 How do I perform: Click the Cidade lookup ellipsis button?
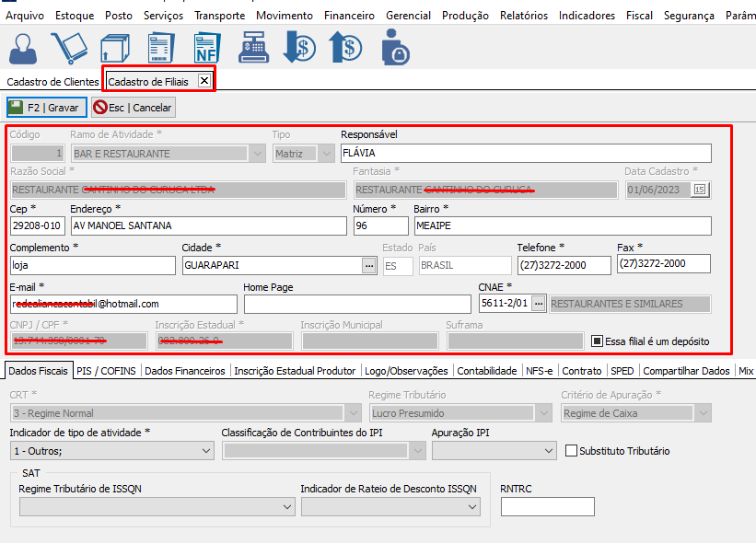click(369, 265)
